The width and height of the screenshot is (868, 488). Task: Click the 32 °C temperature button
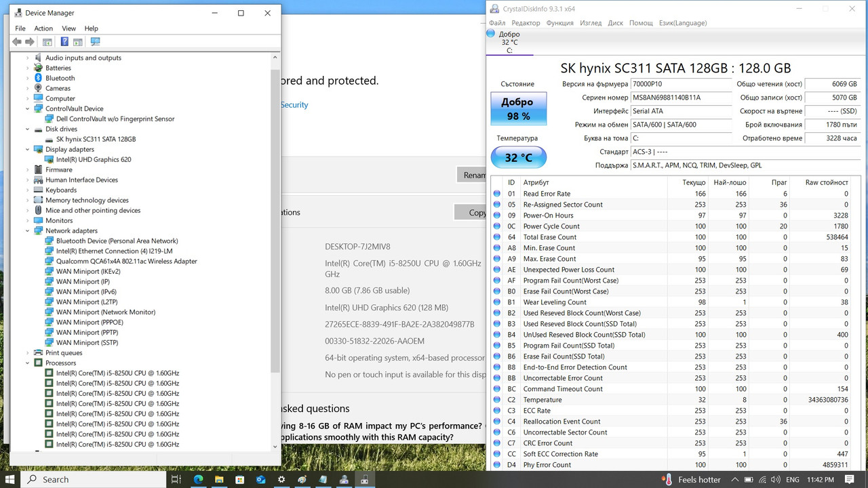click(518, 157)
